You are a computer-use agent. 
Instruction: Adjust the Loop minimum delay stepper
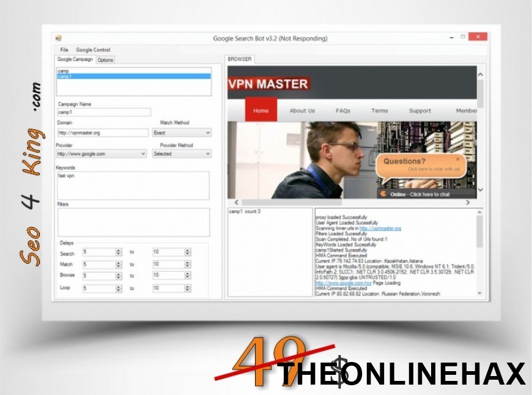tap(119, 289)
